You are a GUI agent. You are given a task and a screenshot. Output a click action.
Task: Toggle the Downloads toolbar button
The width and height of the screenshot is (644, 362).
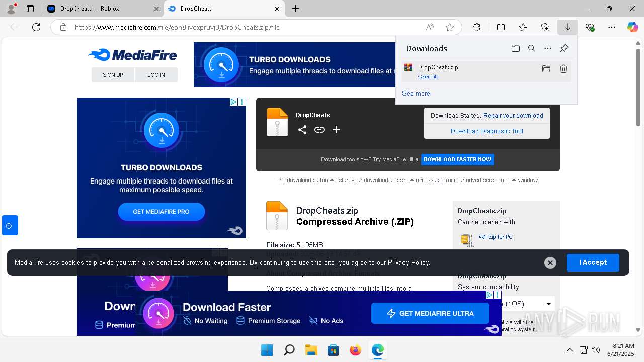[x=568, y=27]
